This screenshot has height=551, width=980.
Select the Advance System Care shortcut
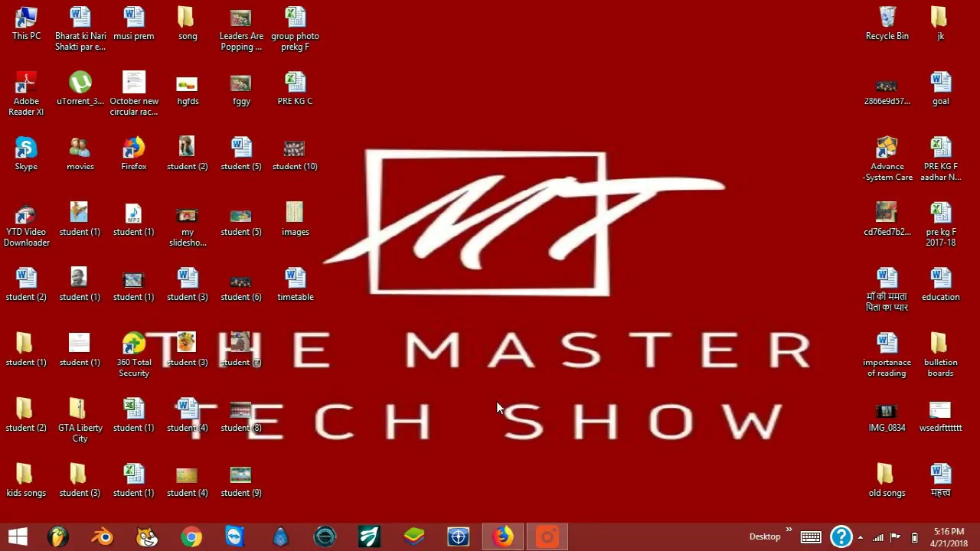887,159
